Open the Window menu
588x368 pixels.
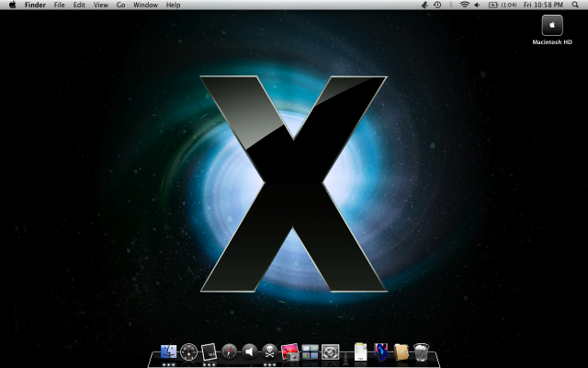pyautogui.click(x=145, y=5)
